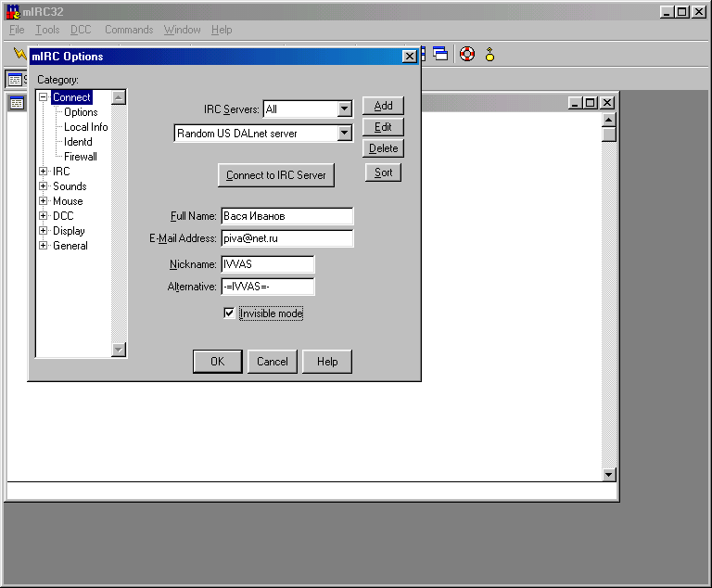Click the mIRC32 title bar application icon

coord(13,12)
